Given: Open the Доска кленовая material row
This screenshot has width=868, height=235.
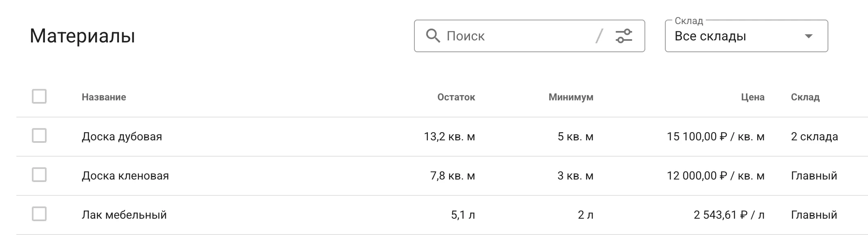Looking at the screenshot, I should (125, 176).
